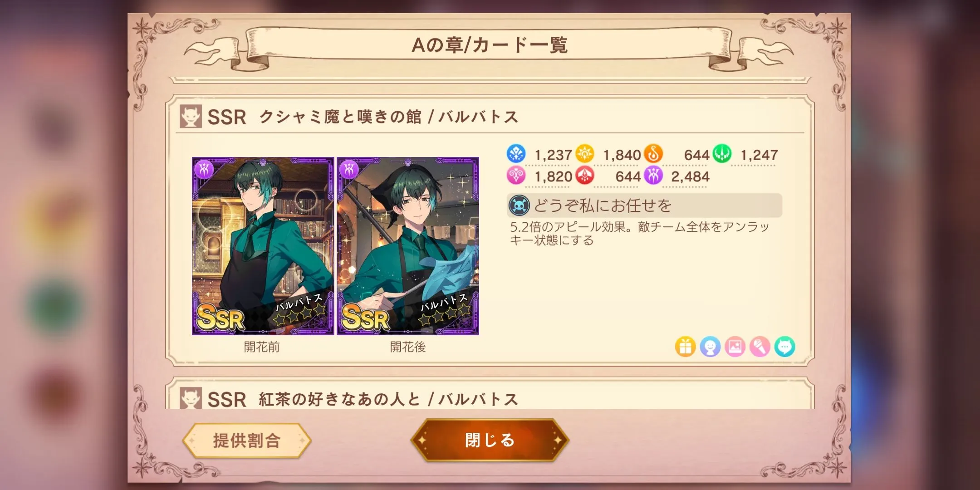This screenshot has height=490, width=980.
Task: Click the blue attribute icon beside 1,237
Action: click(x=516, y=154)
